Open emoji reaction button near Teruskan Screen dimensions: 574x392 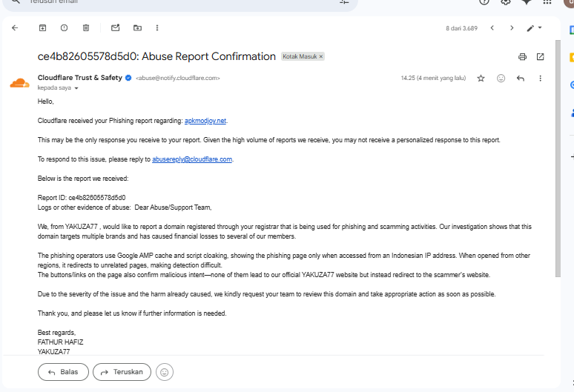[x=165, y=372]
